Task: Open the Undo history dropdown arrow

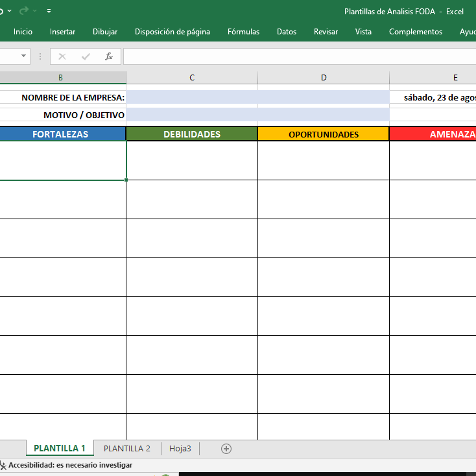Action: [x=9, y=11]
